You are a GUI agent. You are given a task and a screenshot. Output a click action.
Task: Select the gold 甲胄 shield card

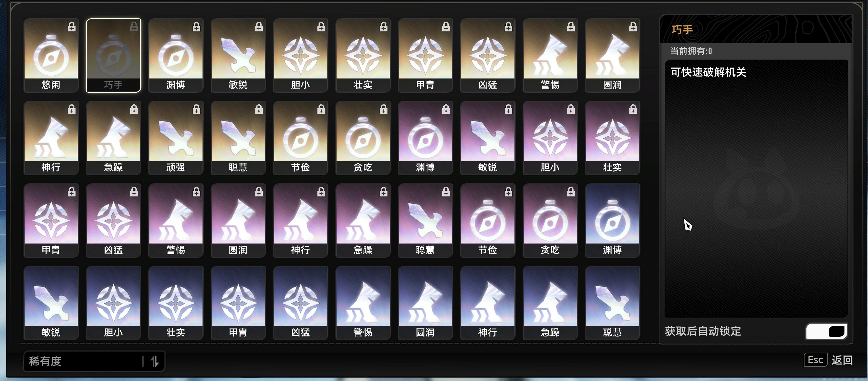pos(425,55)
